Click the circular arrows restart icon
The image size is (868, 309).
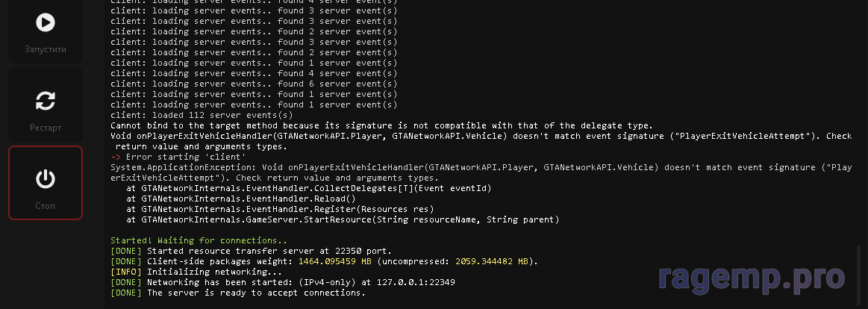click(46, 101)
